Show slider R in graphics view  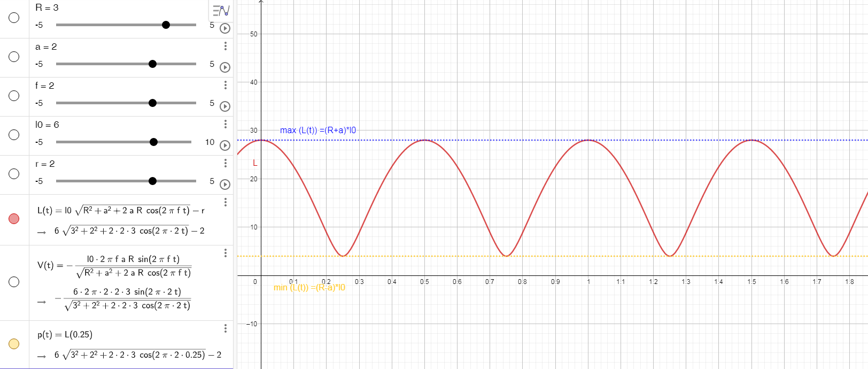[x=14, y=18]
